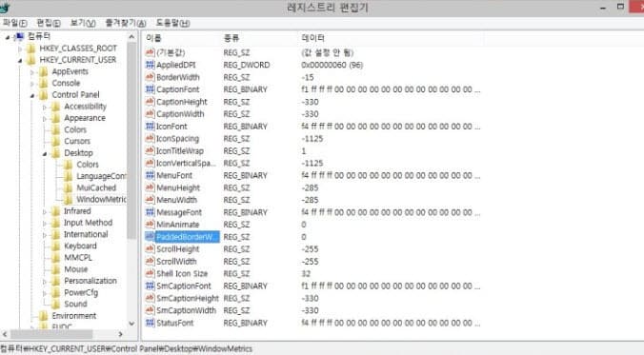The height and width of the screenshot is (355, 644).
Task: Select the IconTitleWrap value name
Action: pyautogui.click(x=180, y=151)
